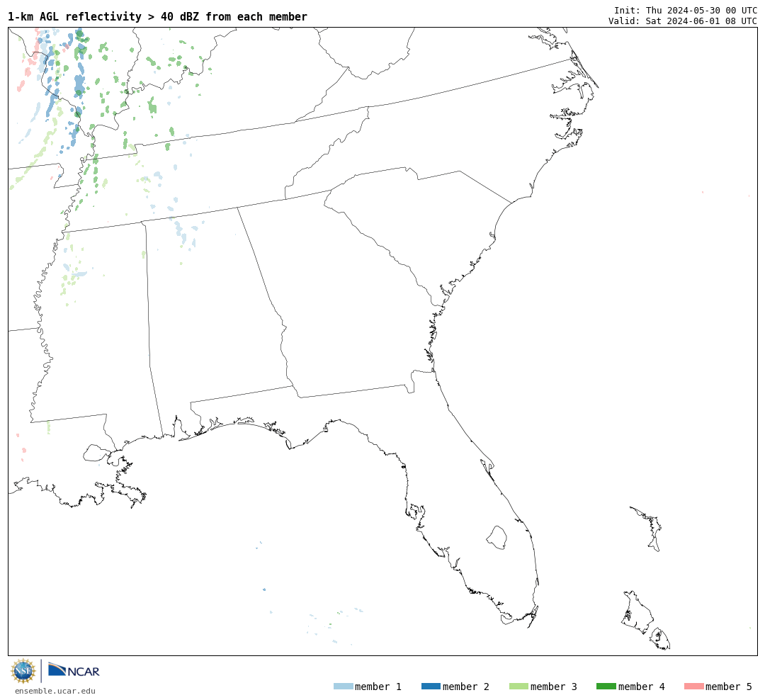765x700 pixels.
Task: Open the ensemble.ucar.edu link text
Action: [55, 691]
